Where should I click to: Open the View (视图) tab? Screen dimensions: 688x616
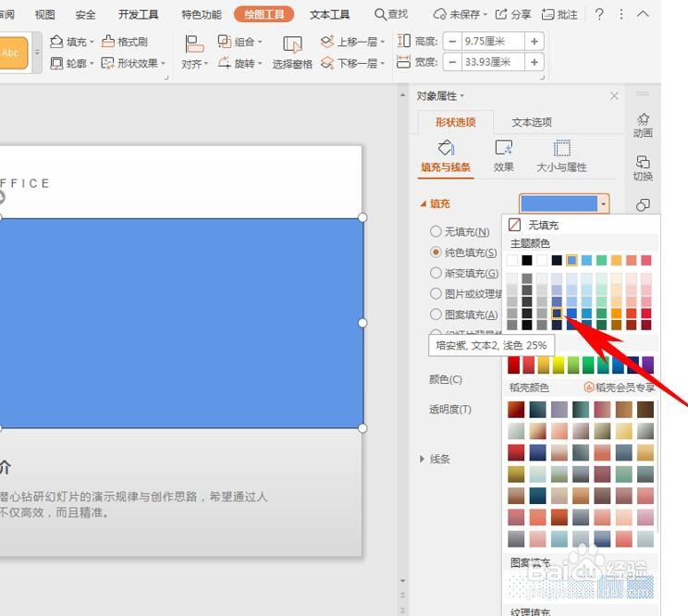(x=45, y=15)
